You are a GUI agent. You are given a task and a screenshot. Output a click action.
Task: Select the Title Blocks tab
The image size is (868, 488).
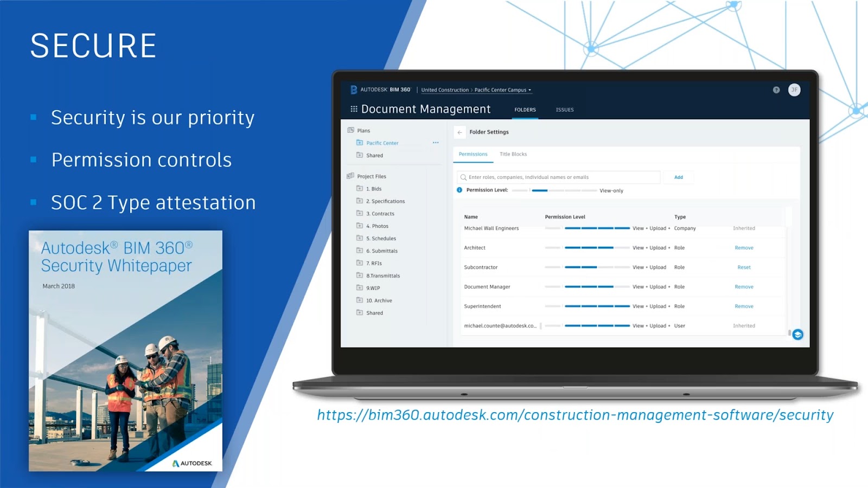tap(513, 155)
